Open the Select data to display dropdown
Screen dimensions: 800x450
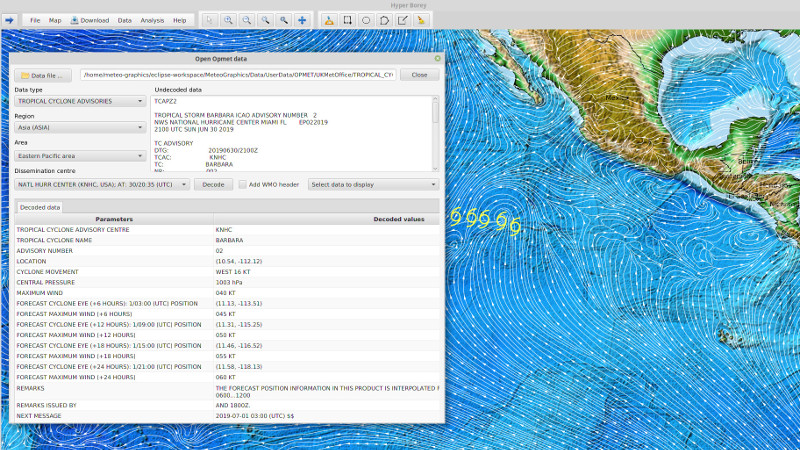(x=373, y=185)
